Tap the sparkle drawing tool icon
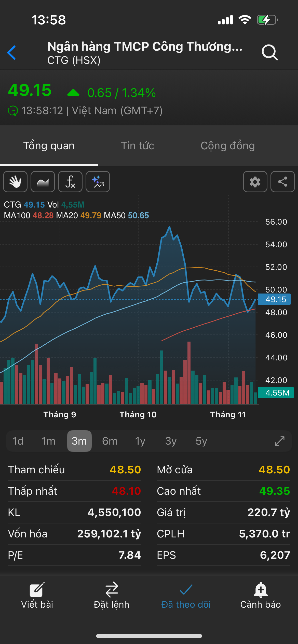 [98, 182]
